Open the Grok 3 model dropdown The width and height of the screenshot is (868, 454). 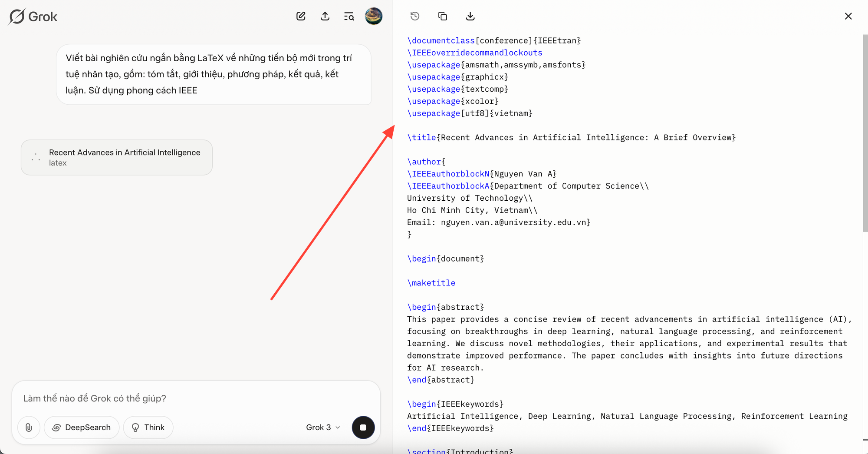point(323,427)
